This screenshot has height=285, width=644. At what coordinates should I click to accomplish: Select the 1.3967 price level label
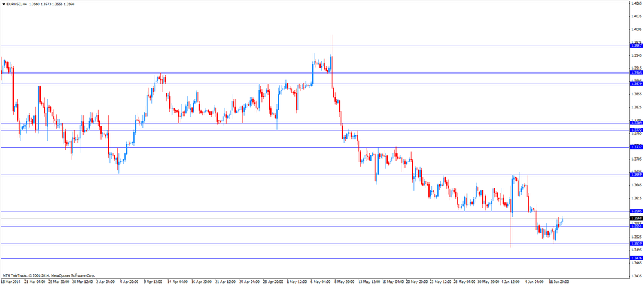tap(636, 46)
